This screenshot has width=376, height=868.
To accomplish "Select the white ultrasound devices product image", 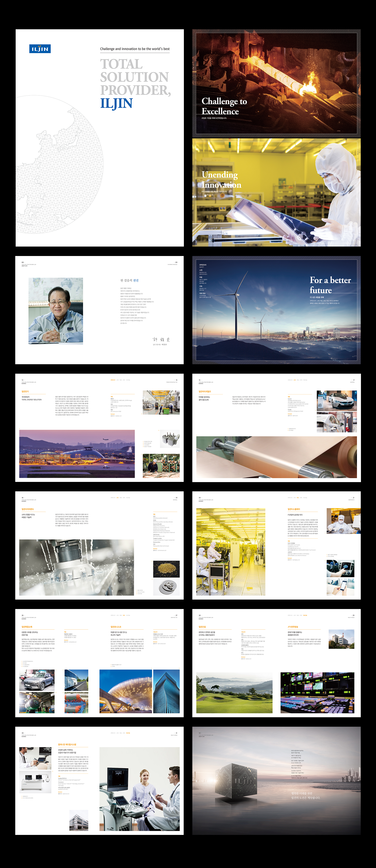I will click(x=35, y=782).
